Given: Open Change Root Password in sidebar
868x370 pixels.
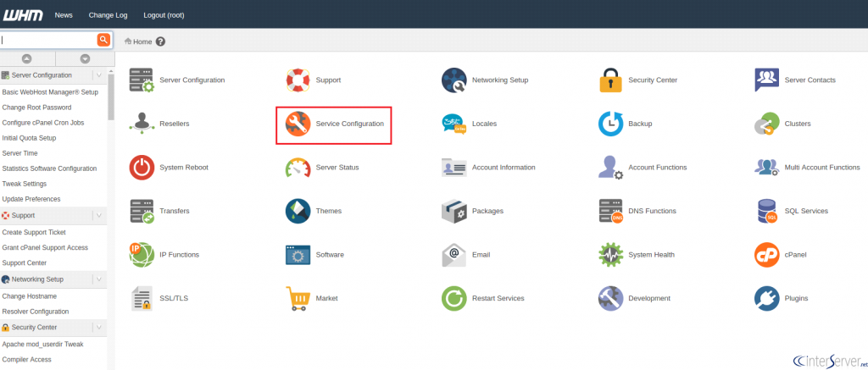Looking at the screenshot, I should point(36,108).
